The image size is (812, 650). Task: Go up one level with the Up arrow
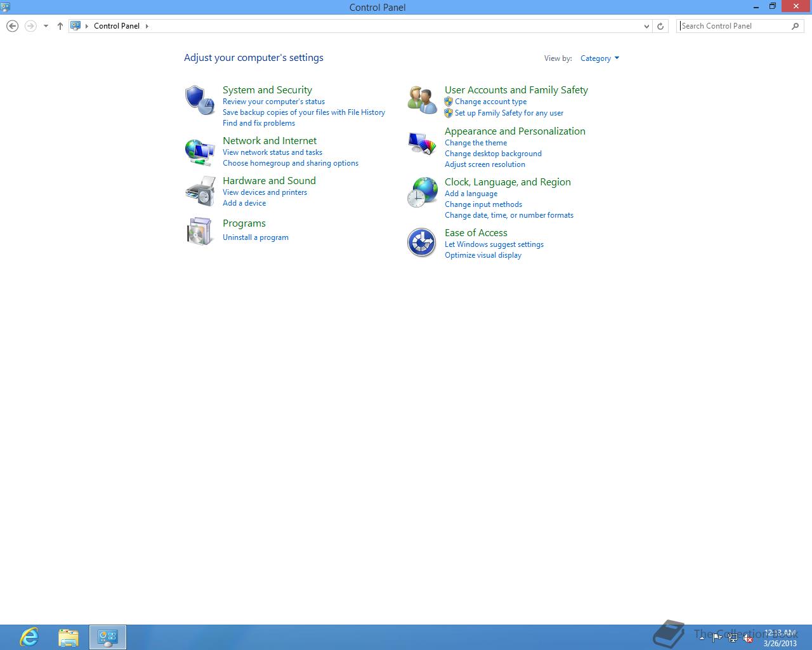tap(60, 26)
